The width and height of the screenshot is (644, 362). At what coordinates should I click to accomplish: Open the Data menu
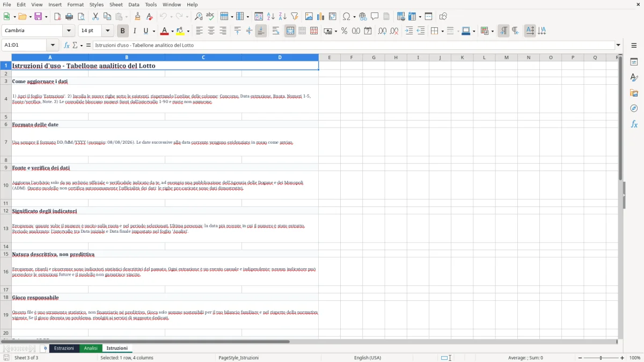[x=134, y=4]
